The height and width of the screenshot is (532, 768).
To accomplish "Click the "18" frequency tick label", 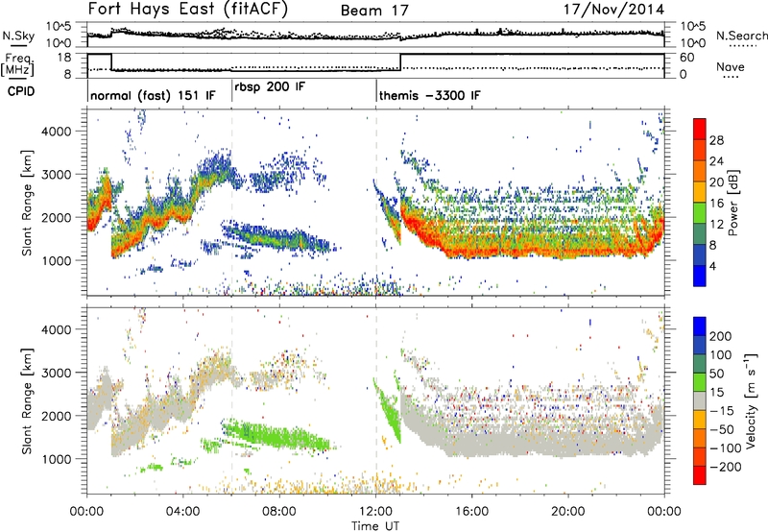I will pos(63,58).
